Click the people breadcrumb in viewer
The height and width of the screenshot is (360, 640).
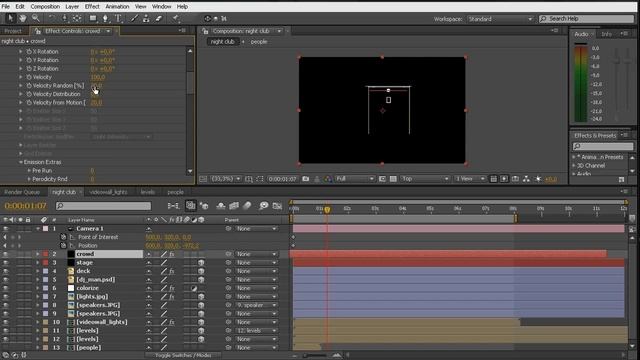[259, 42]
